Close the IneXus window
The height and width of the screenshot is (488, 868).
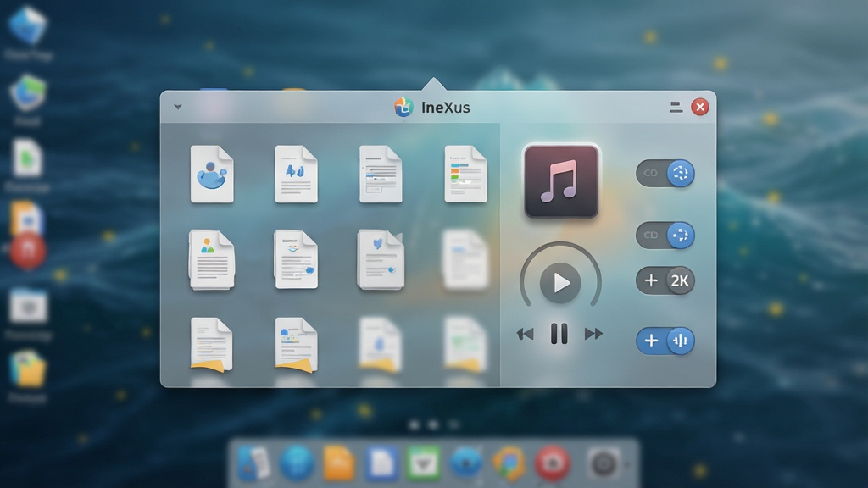tap(700, 107)
